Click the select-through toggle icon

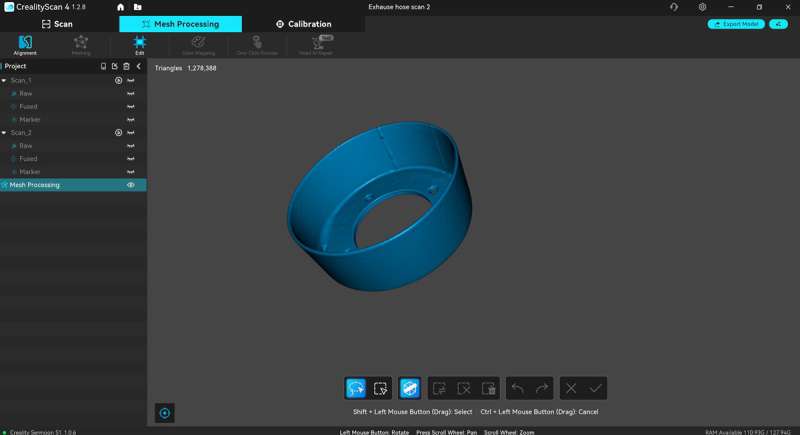409,388
